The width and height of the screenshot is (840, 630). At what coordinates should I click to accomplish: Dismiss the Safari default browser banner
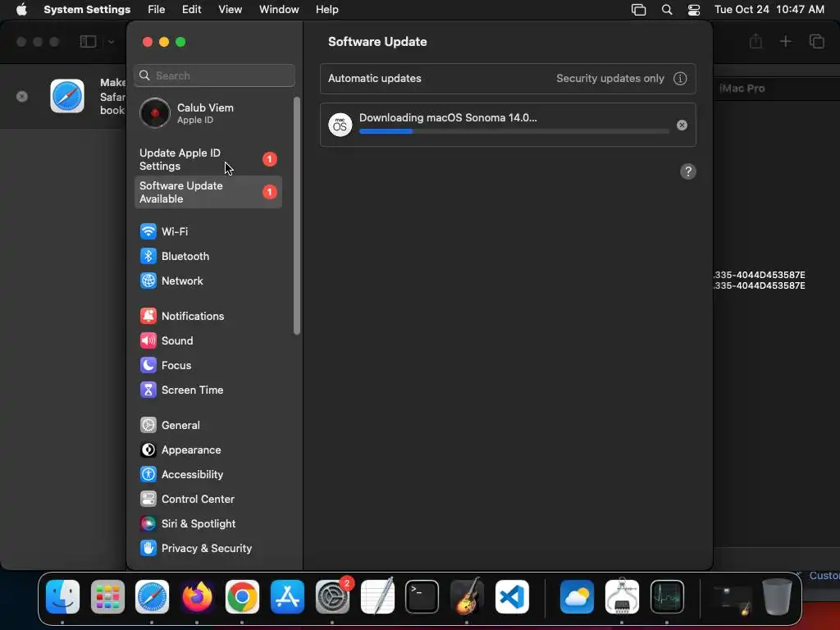(x=22, y=97)
